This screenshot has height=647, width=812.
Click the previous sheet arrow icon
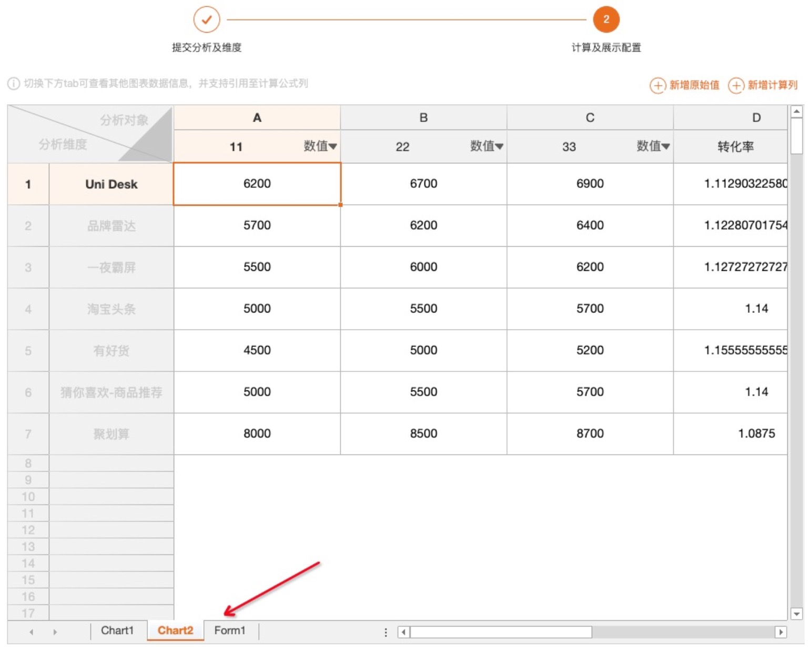pos(32,632)
